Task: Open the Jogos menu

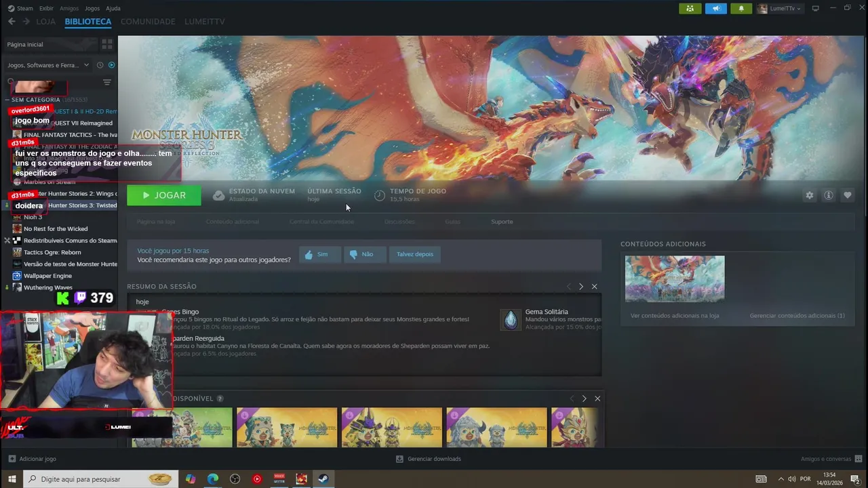Action: click(x=92, y=8)
